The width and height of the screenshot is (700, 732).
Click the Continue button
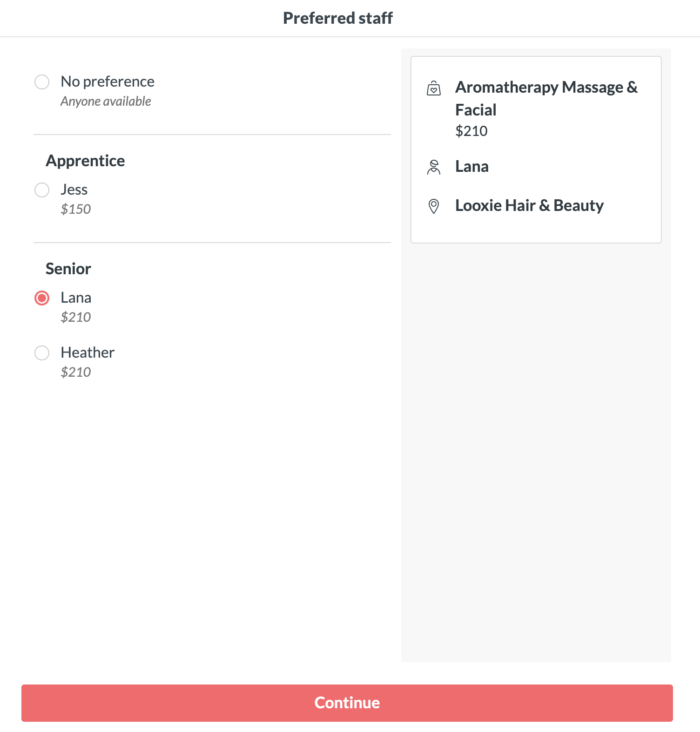coord(347,703)
